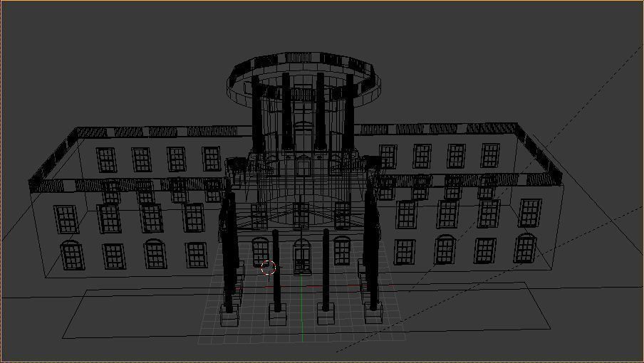Click the green Y axis line
This screenshot has height=363, width=644.
[x=303, y=308]
